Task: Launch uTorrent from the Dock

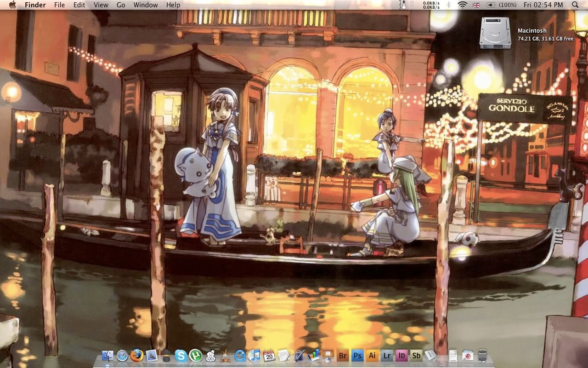Action: (x=195, y=356)
